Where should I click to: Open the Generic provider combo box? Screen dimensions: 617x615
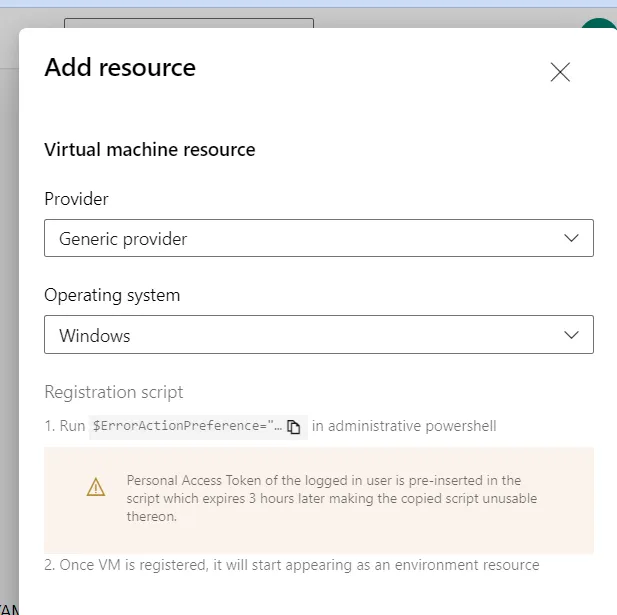tap(300, 238)
